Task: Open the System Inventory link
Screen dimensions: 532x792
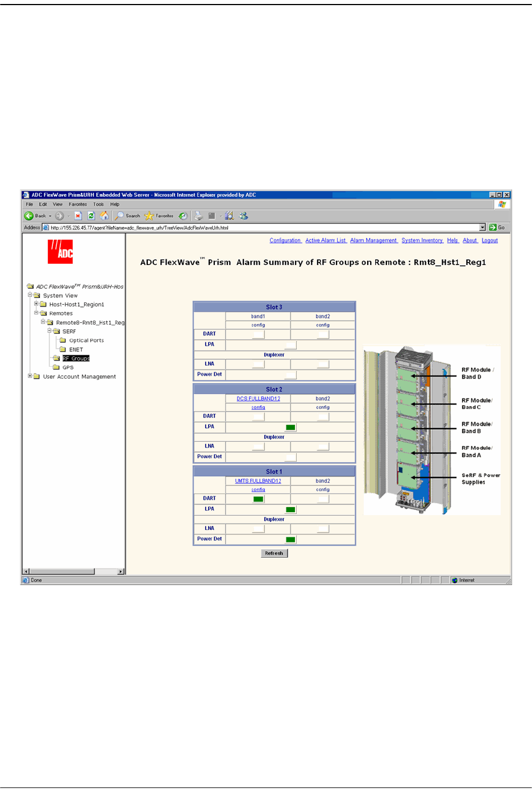Action: (x=422, y=240)
